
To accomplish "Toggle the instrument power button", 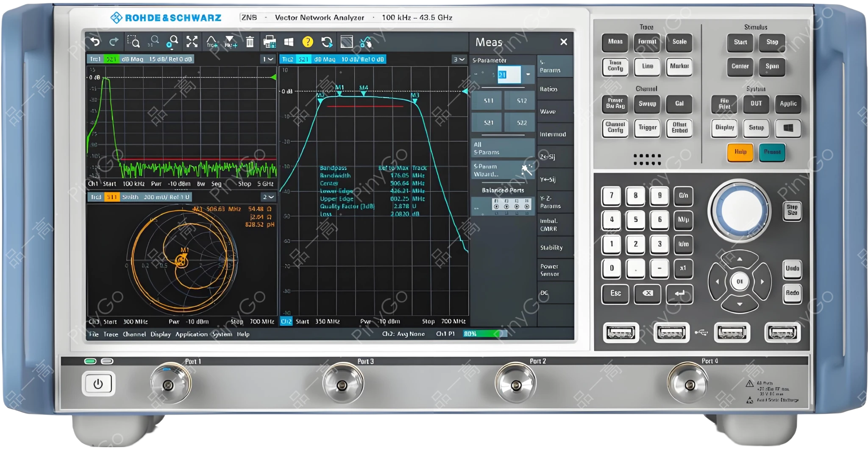I will pos(98,384).
